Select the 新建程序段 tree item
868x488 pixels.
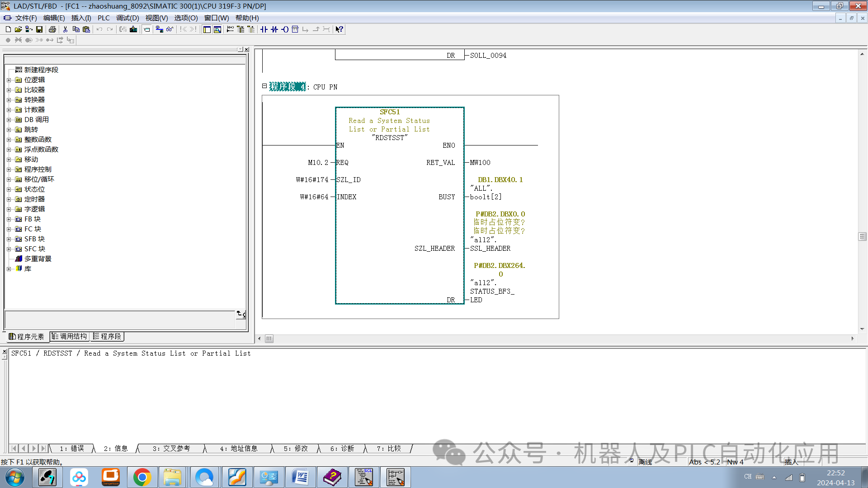point(41,70)
